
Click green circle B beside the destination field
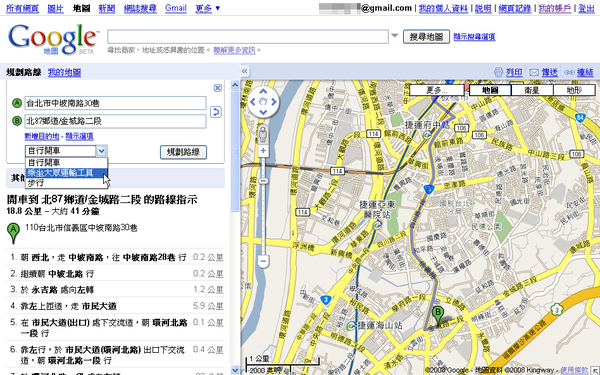click(16, 121)
